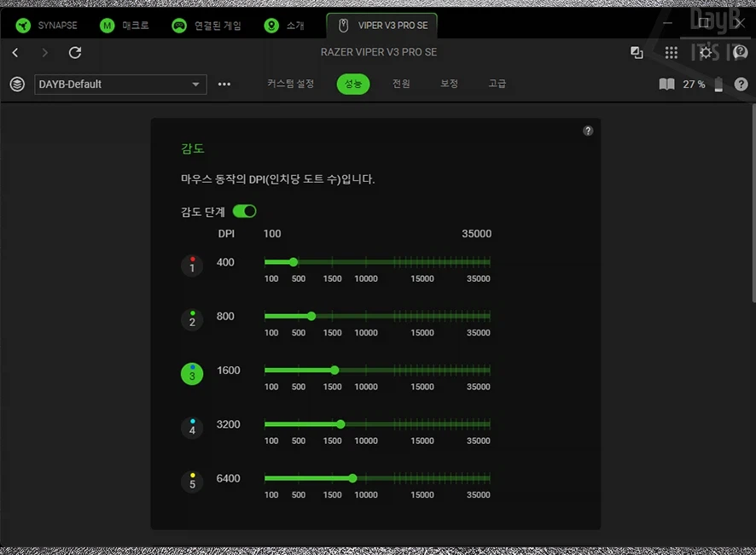Screen dimensions: 756x555
Task: Select DPI stage 1 radio button
Action: [x=191, y=266]
